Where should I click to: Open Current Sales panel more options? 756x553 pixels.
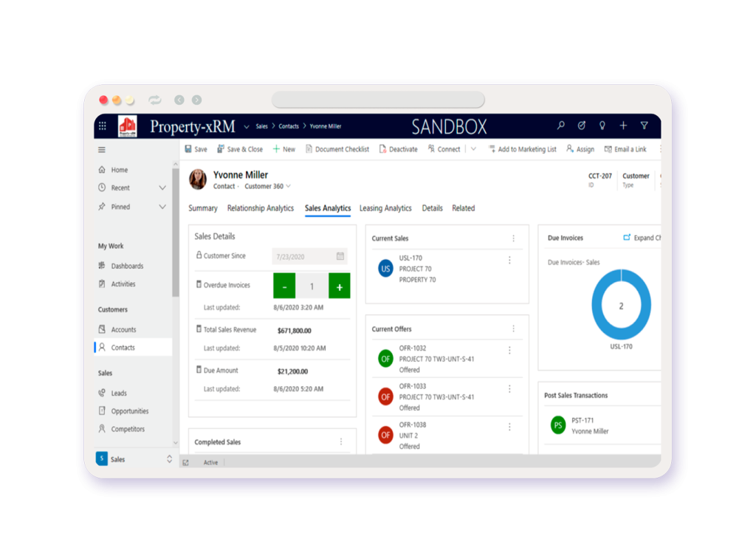514,238
